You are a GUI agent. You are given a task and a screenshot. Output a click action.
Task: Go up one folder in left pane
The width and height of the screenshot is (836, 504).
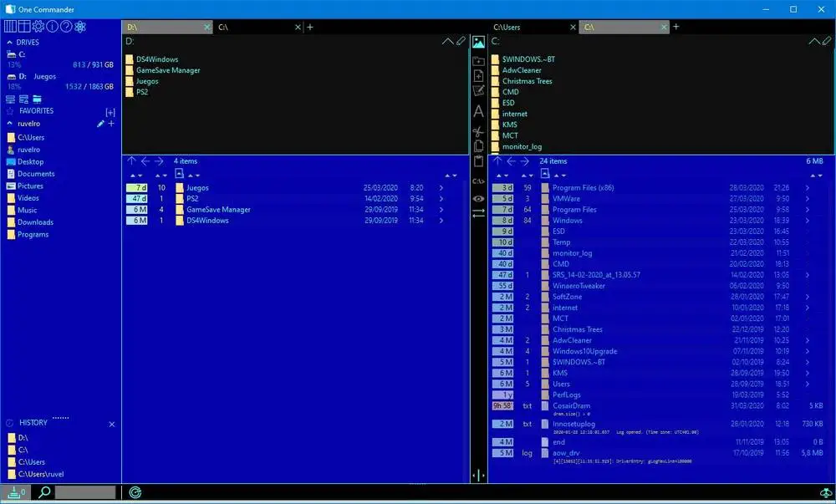pyautogui.click(x=132, y=161)
